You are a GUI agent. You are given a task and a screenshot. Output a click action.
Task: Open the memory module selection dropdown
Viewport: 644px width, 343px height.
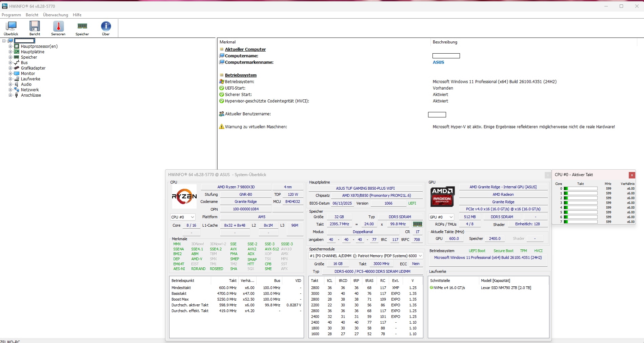tap(366, 256)
